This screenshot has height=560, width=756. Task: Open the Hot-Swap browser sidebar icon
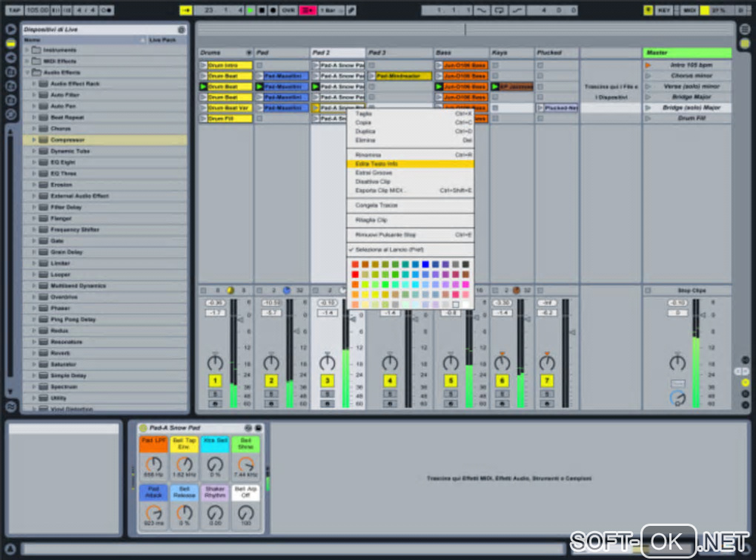click(x=10, y=114)
